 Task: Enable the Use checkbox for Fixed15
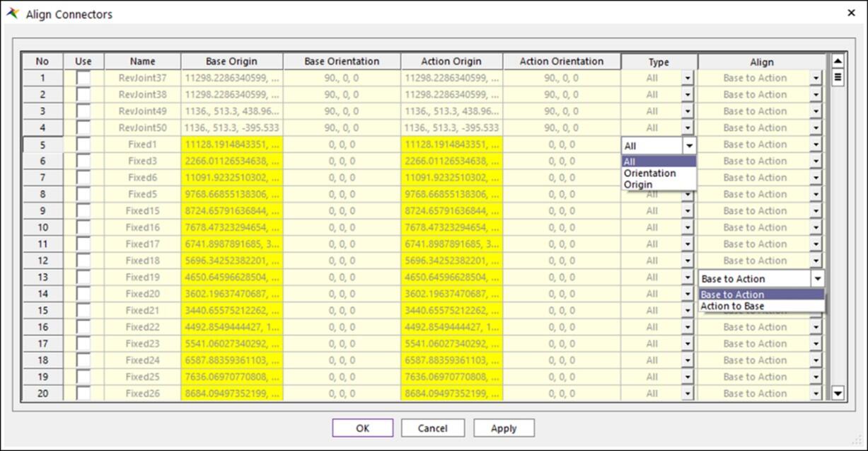83,210
